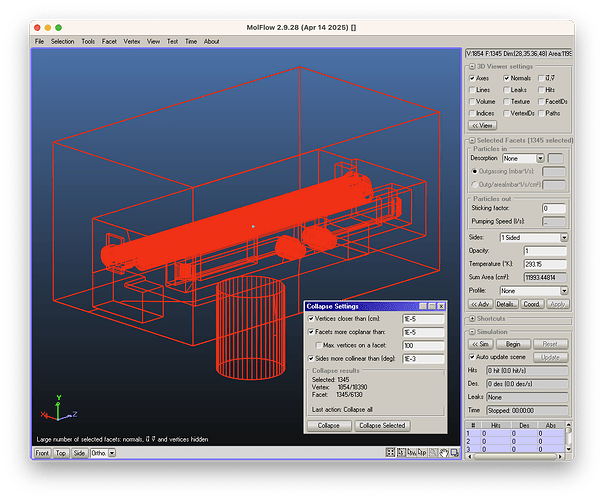Viewport: 604px width, 500px height.
Task: Click the Details button
Action: [x=507, y=304]
